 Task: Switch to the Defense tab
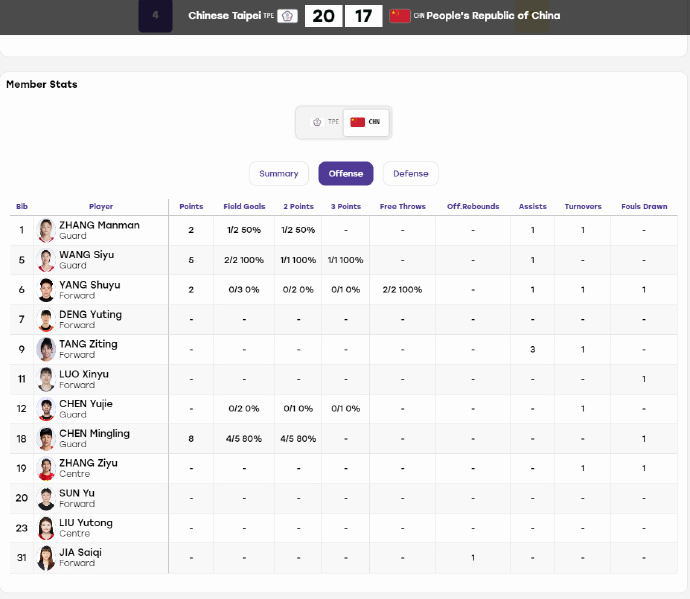(x=411, y=173)
